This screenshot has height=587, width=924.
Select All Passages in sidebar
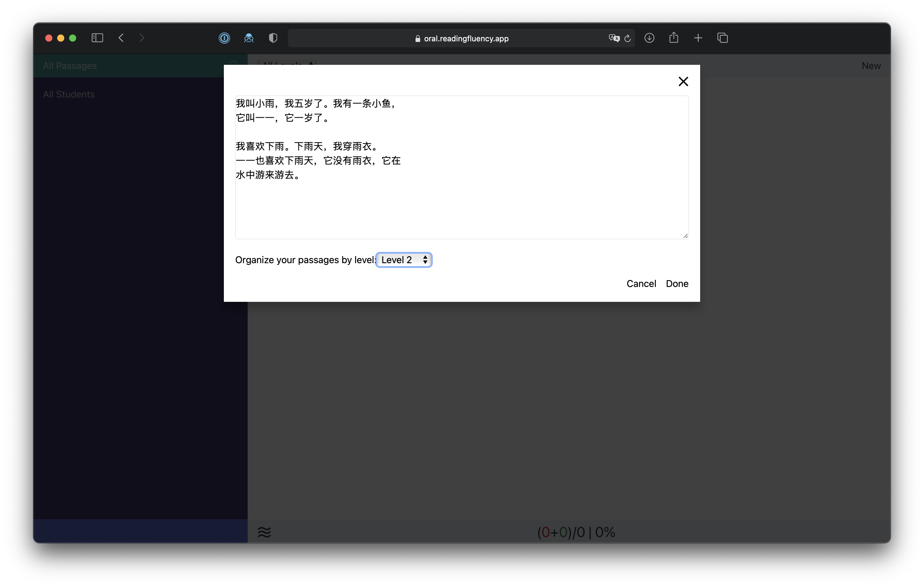tap(70, 65)
